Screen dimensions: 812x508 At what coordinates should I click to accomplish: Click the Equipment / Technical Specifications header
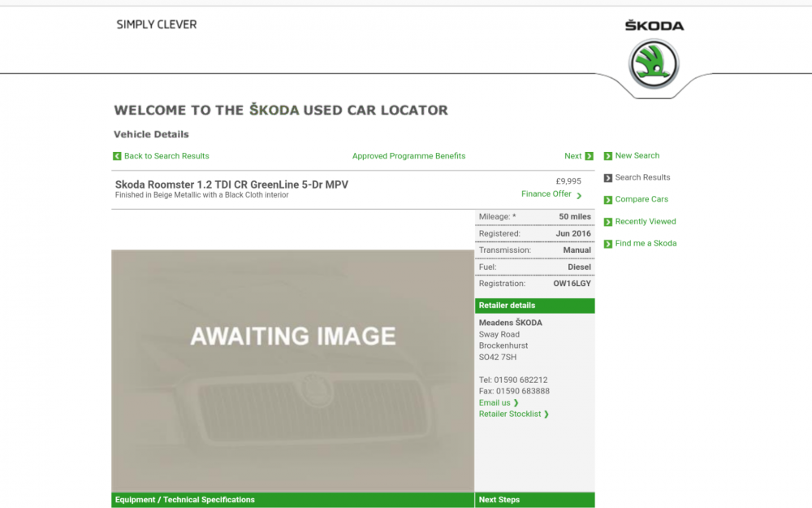[292, 500]
